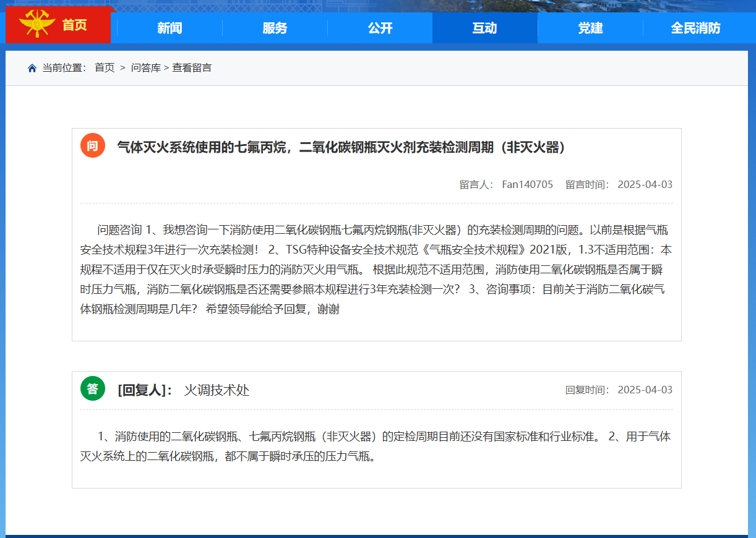Viewport: 756px width, 538px height.
Task: Switch to the 公开 tab
Action: 379,27
